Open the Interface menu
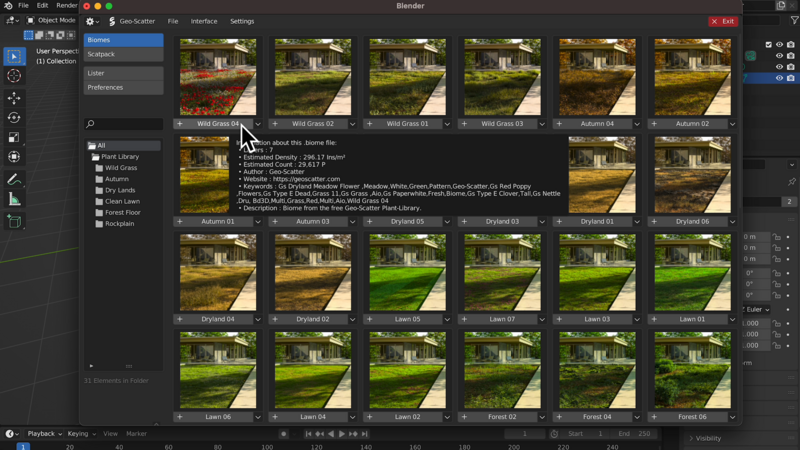Screen dimensions: 800x450 pos(204,21)
